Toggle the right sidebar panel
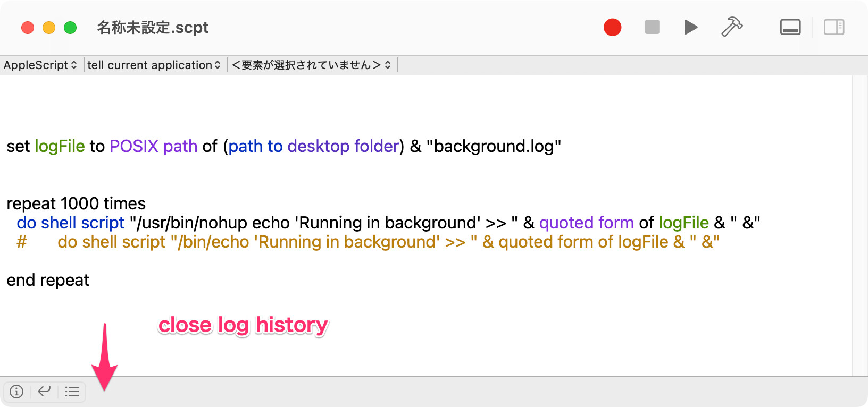 (x=834, y=27)
